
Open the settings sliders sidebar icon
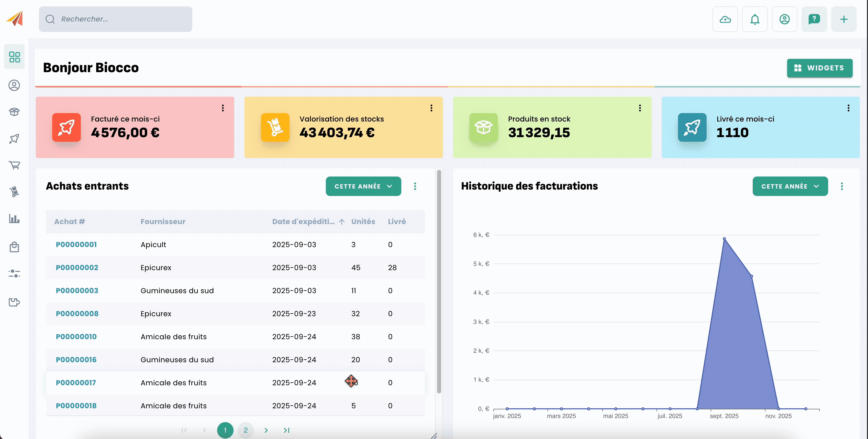tap(14, 273)
